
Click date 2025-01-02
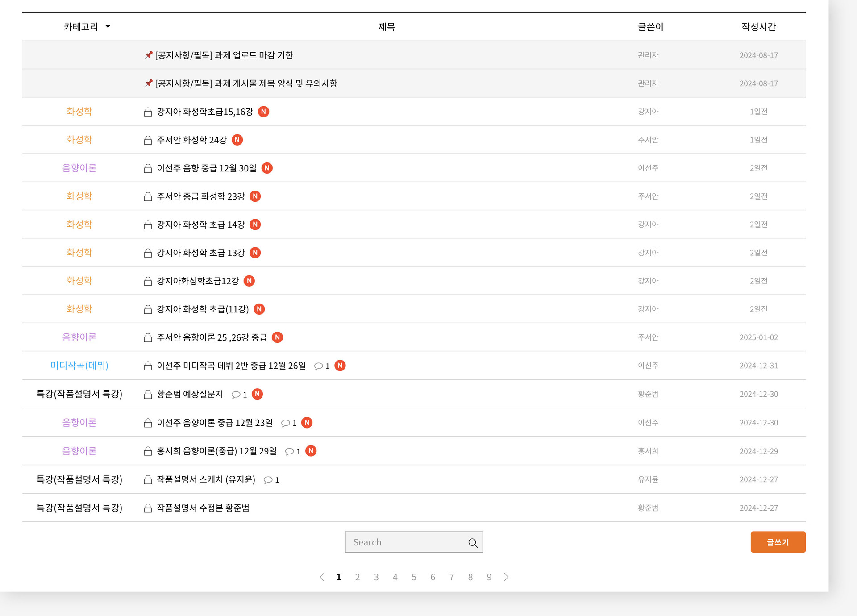(x=758, y=337)
